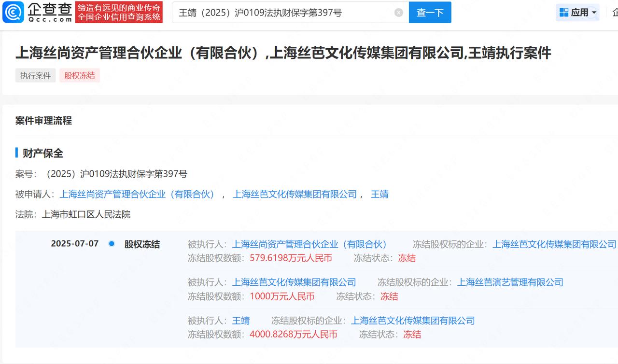Screen dimensions: 618x364
Task: Click the blue grid icon beside 应用
Action: (564, 12)
